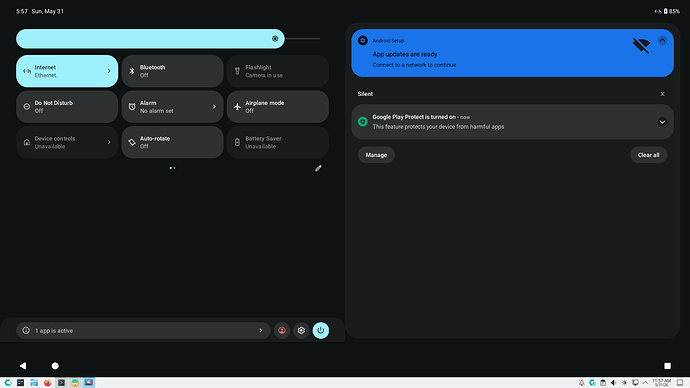Click the Do Not Disturb circle icon
690x388 pixels.
[27, 106]
